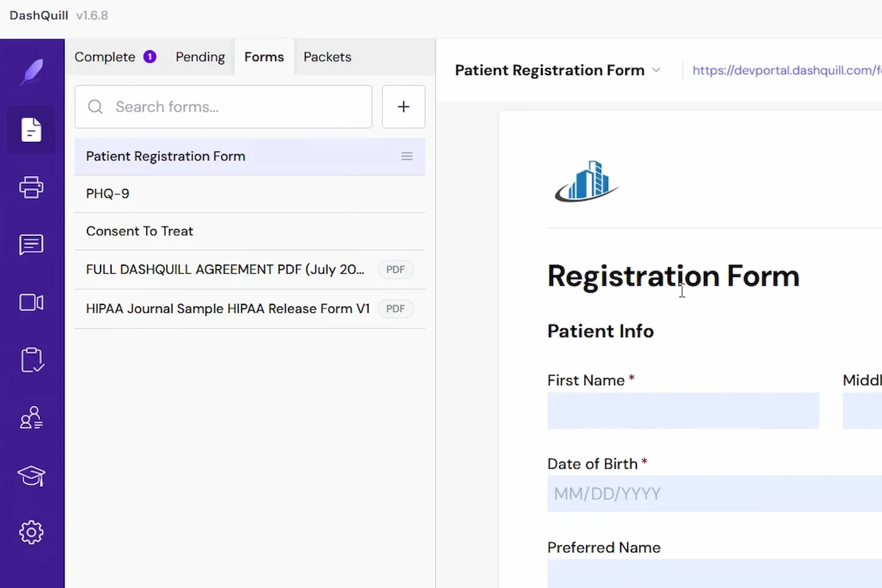This screenshot has width=882, height=588.
Task: Click the Preferred Name input field
Action: coord(714,573)
